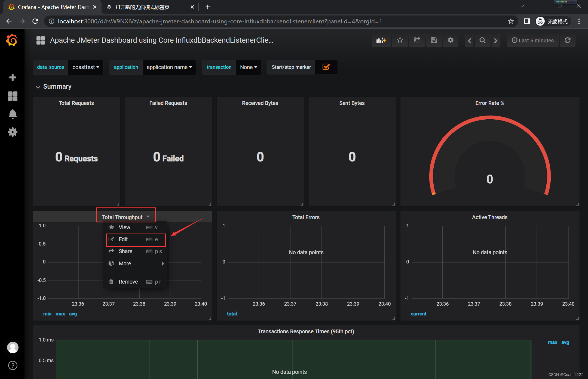Open a new browser tab

pyautogui.click(x=208, y=7)
